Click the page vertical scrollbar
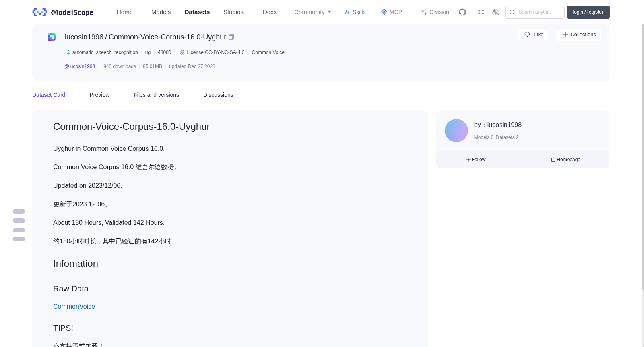This screenshot has height=347, width=644. tap(642, 156)
